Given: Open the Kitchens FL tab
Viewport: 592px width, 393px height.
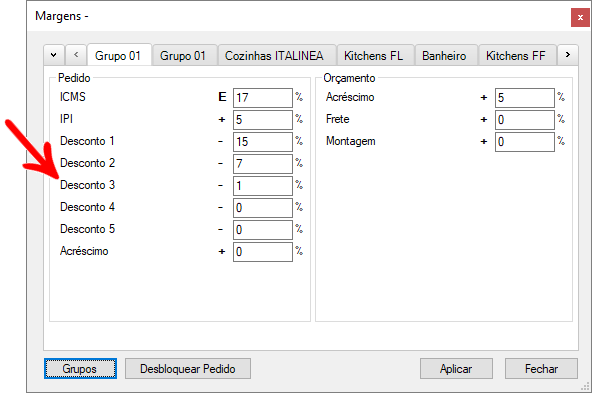Looking at the screenshot, I should (x=373, y=56).
